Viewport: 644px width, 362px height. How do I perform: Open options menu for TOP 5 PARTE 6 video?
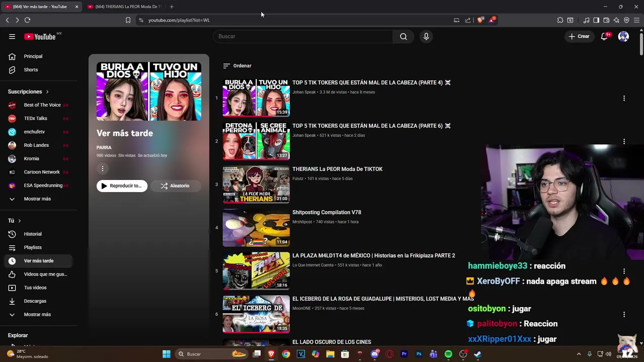coord(624,141)
